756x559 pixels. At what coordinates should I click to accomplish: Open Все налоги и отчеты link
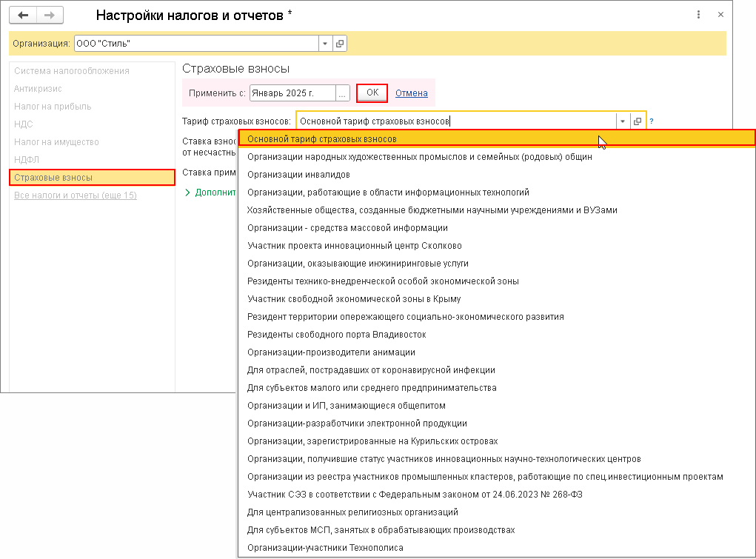pos(76,195)
